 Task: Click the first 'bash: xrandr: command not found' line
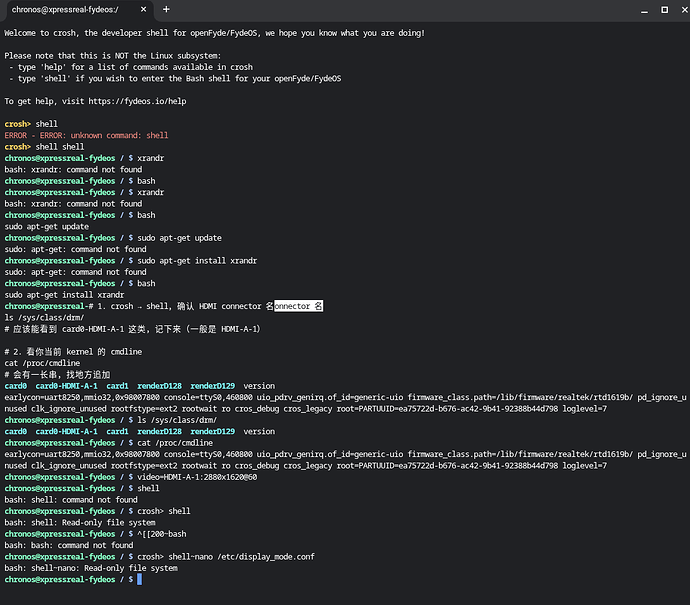pos(73,170)
